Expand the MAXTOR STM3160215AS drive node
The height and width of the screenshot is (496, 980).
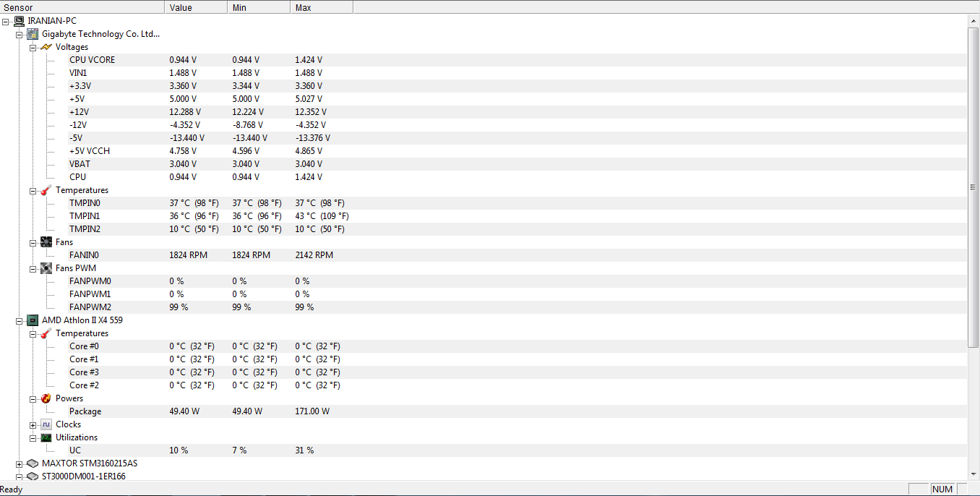point(20,463)
